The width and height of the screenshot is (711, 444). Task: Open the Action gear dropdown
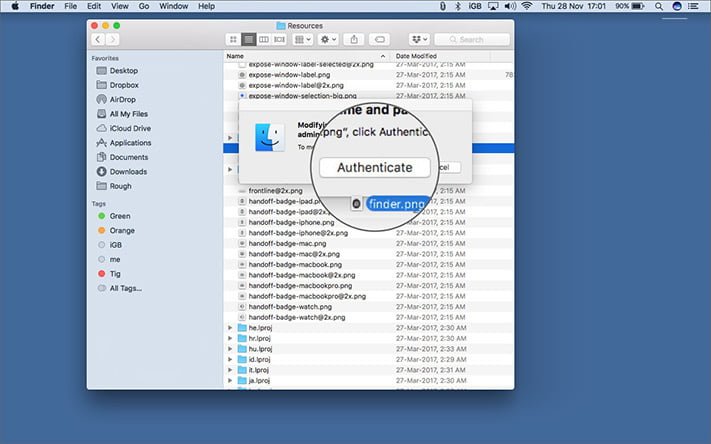[328, 39]
